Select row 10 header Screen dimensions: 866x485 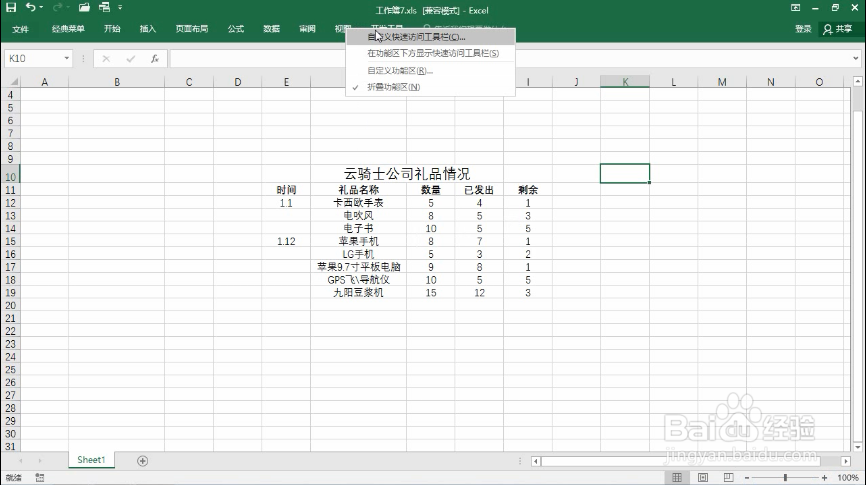pos(10,177)
